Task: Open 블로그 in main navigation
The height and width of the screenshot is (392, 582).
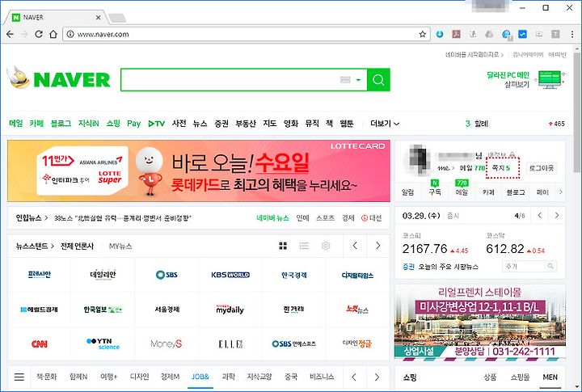Action: pos(61,123)
